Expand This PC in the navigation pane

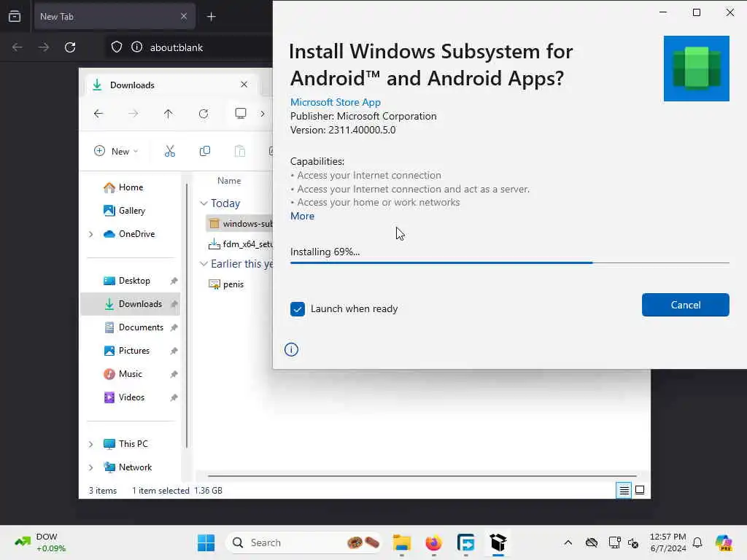[x=91, y=444]
